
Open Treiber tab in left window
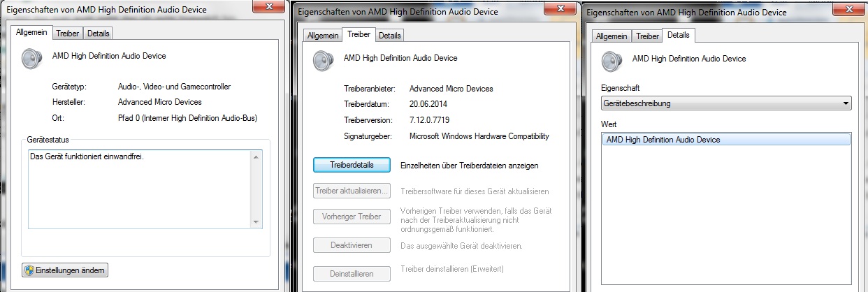67,34
